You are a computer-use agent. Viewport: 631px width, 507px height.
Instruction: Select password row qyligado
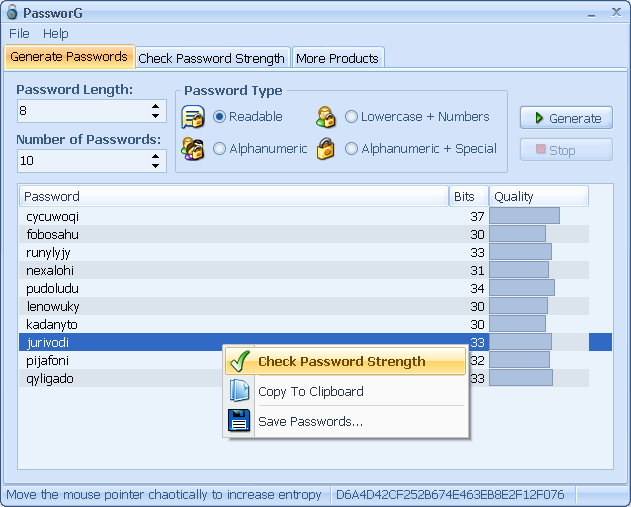(304, 379)
